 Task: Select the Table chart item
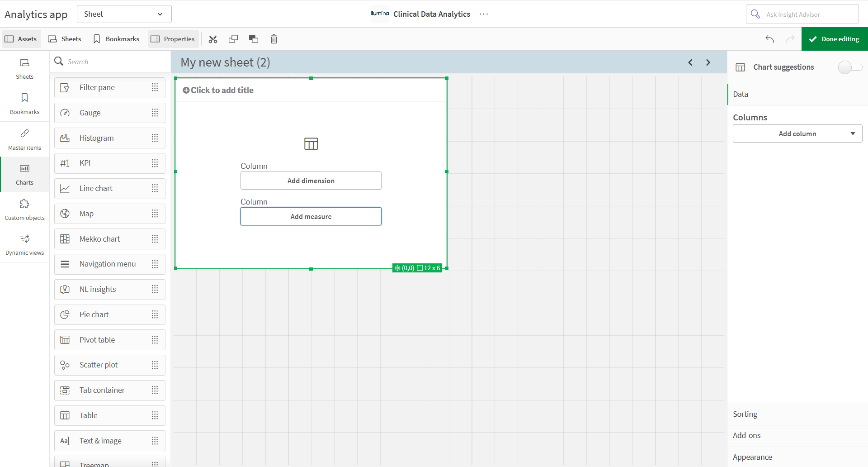click(110, 415)
